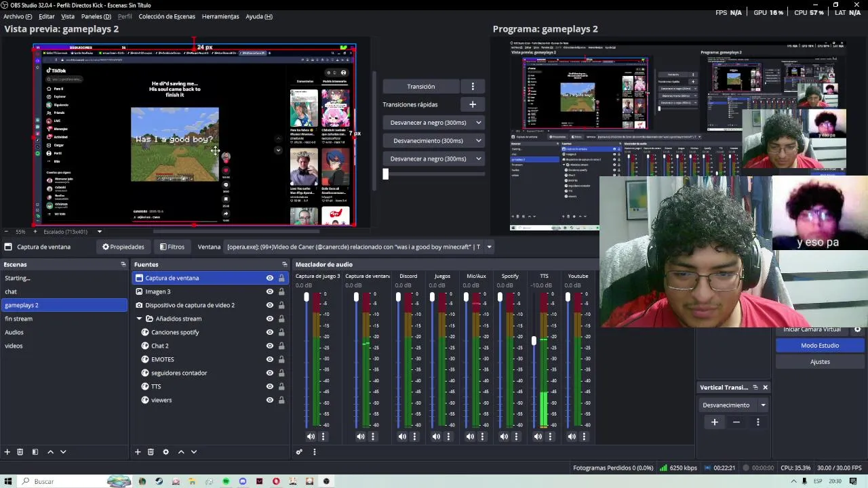Image resolution: width=868 pixels, height=488 pixels.
Task: Hide the Chat 2 source
Action: 270,346
